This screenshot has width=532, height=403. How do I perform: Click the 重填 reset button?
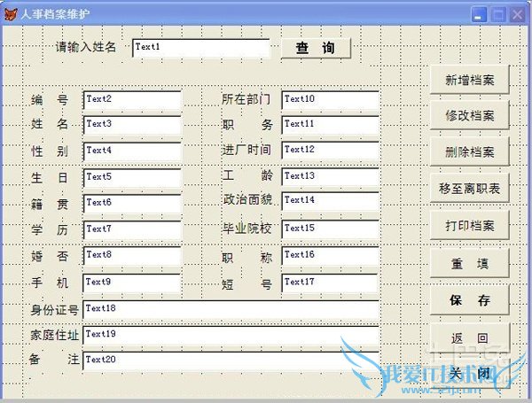(470, 263)
